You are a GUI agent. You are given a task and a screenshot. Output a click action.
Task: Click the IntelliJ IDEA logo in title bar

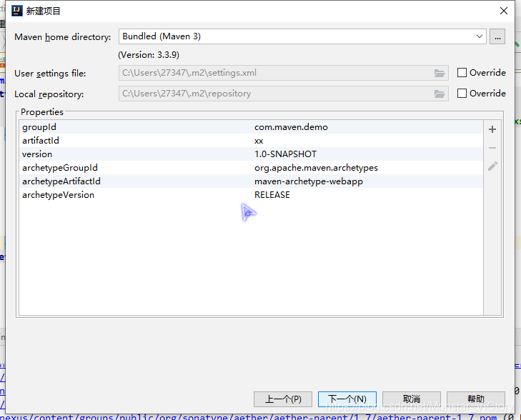coord(17,11)
